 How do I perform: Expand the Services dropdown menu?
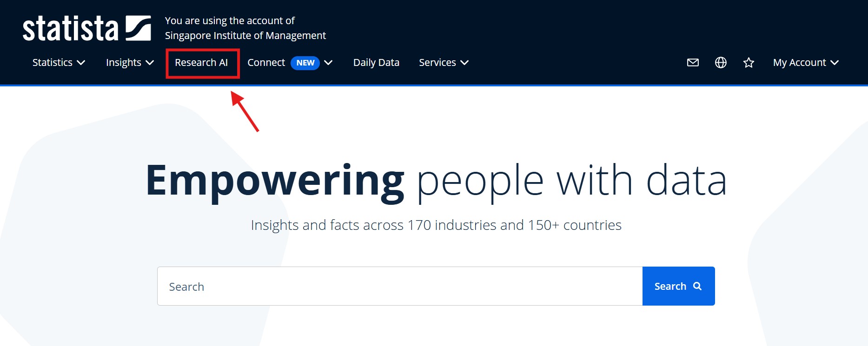[444, 62]
